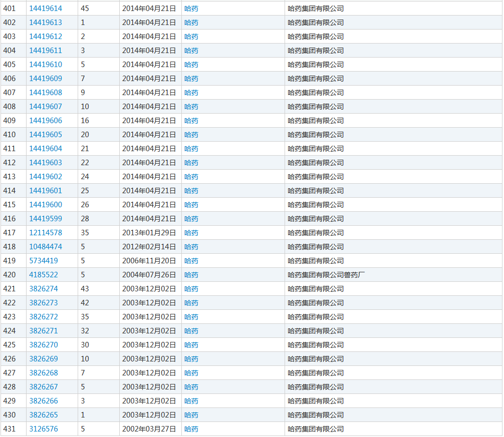Select applicant 哈药集团有限公司 in row 426
This screenshot has width=504, height=437.
click(316, 359)
